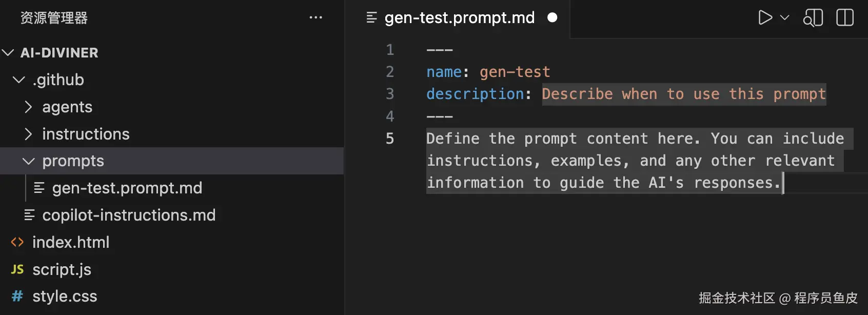Collapse the AI-DIVINER root folder
The width and height of the screenshot is (868, 315).
[8, 53]
